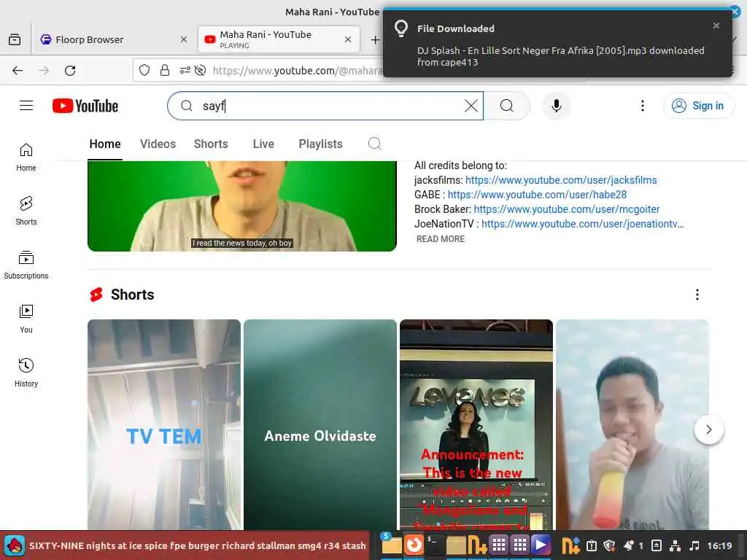Viewport: 747px width, 560px height.
Task: Open a new browser tab with plus
Action: [x=375, y=39]
